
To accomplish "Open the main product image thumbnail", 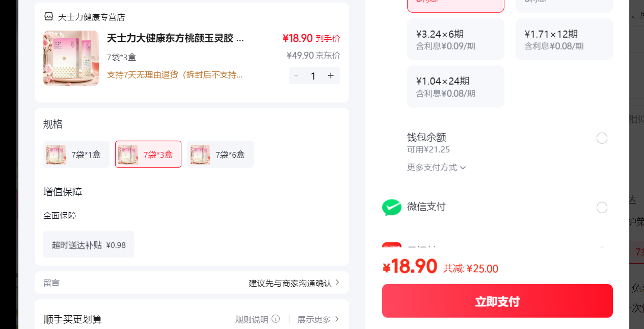I will tap(71, 58).
